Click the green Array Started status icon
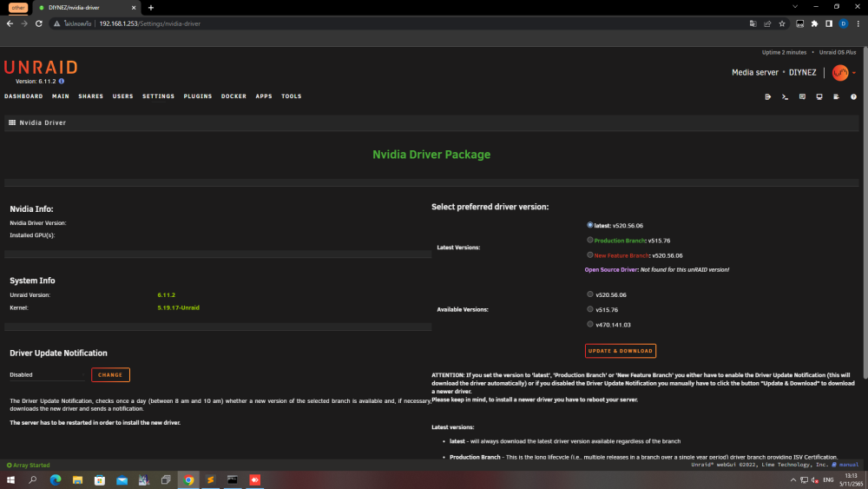The width and height of the screenshot is (868, 489). click(9, 466)
